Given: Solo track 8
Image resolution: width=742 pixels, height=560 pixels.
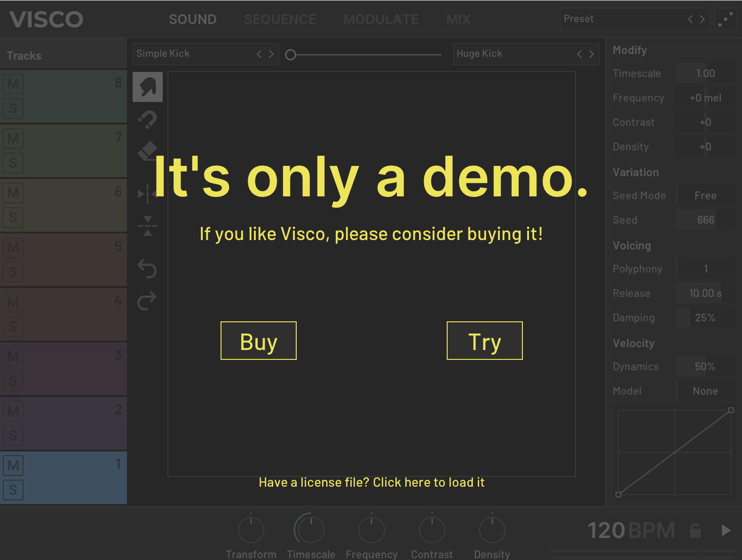Looking at the screenshot, I should point(13,109).
